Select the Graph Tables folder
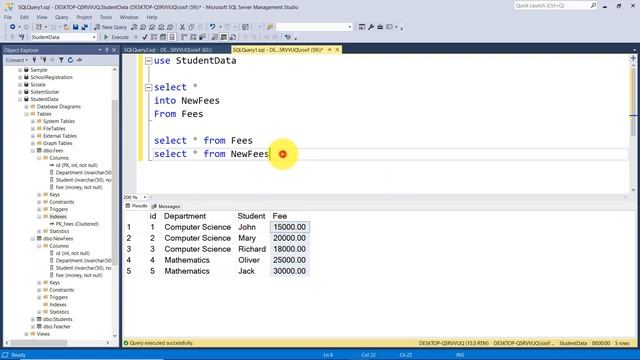The width and height of the screenshot is (640, 360). [58, 143]
